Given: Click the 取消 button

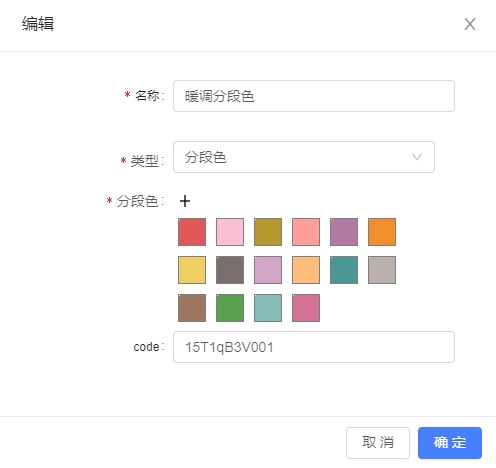Looking at the screenshot, I should (378, 443).
